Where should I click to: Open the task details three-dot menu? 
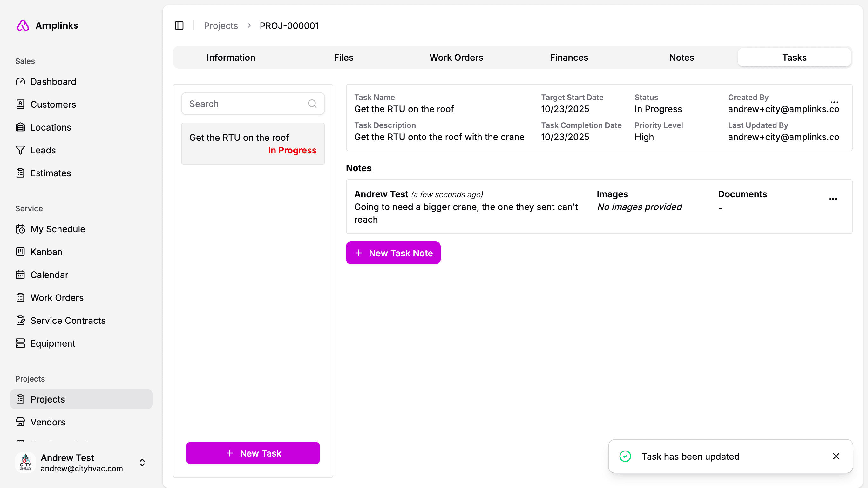pyautogui.click(x=834, y=102)
